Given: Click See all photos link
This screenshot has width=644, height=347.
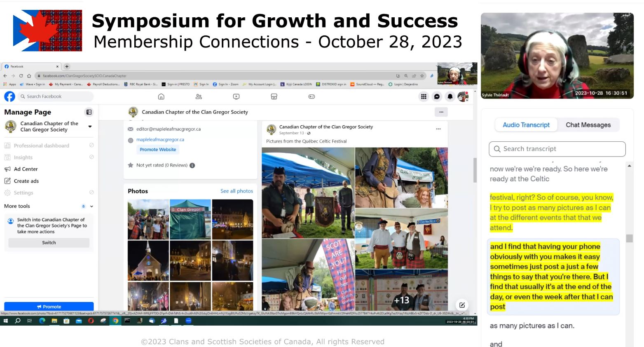Looking at the screenshot, I should pos(237,191).
